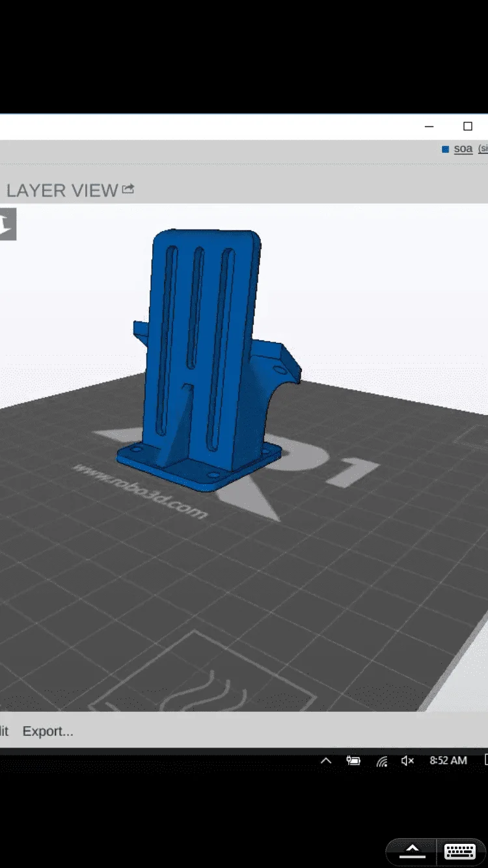Screen dimensions: 488x868
Task: Expand the remote toolbar up-arrow button
Action: coord(413,850)
